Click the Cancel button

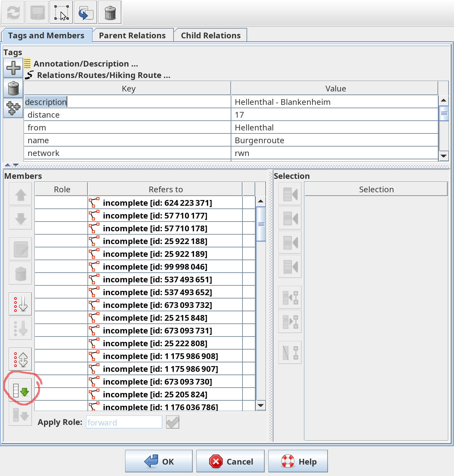(x=230, y=461)
